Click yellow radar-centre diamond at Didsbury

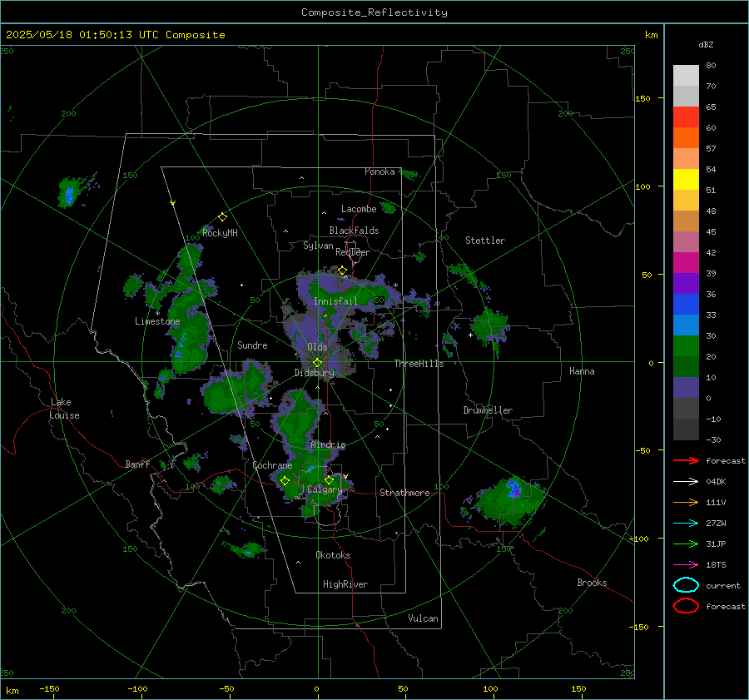(x=318, y=363)
